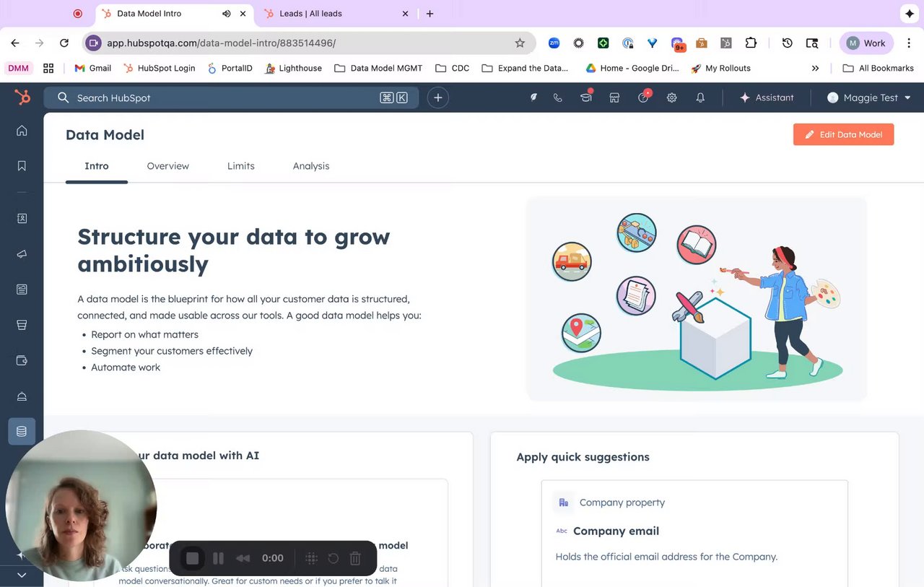Expand the hidden bookmarks overflow chevron
The width and height of the screenshot is (924, 587).
[815, 68]
